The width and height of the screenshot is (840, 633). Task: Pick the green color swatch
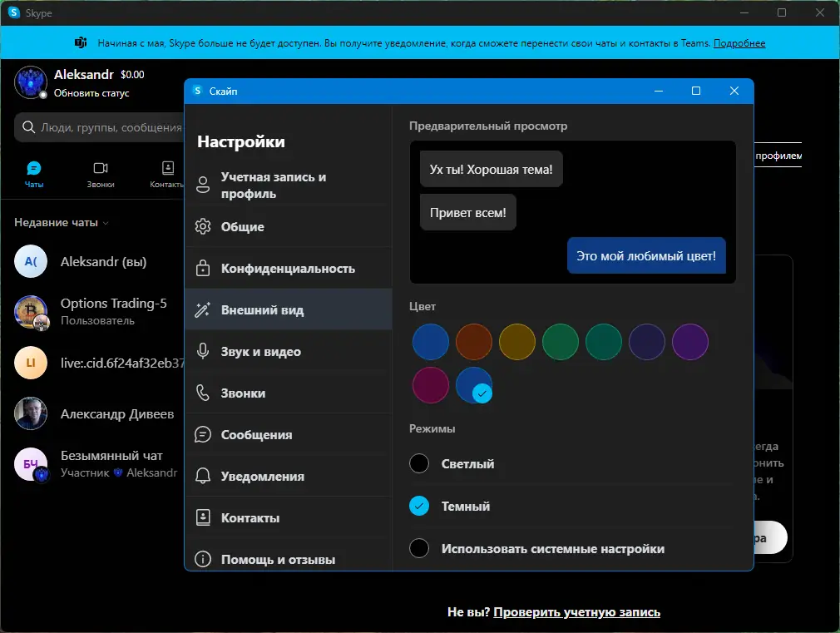pos(561,342)
